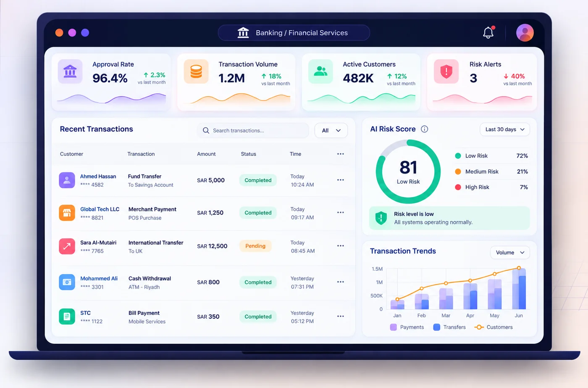Click the search magnifier icon
This screenshot has width=588, height=388.
click(206, 130)
